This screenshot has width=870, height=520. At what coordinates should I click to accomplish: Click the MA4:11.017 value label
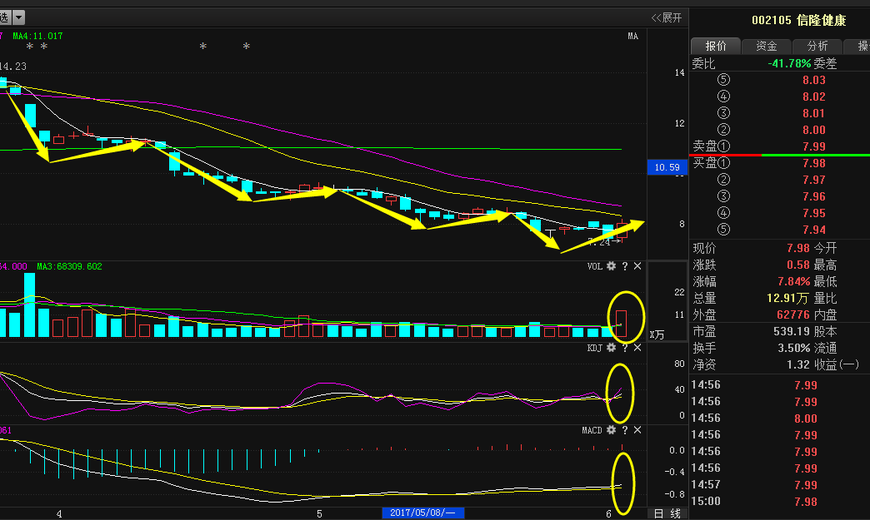38,36
